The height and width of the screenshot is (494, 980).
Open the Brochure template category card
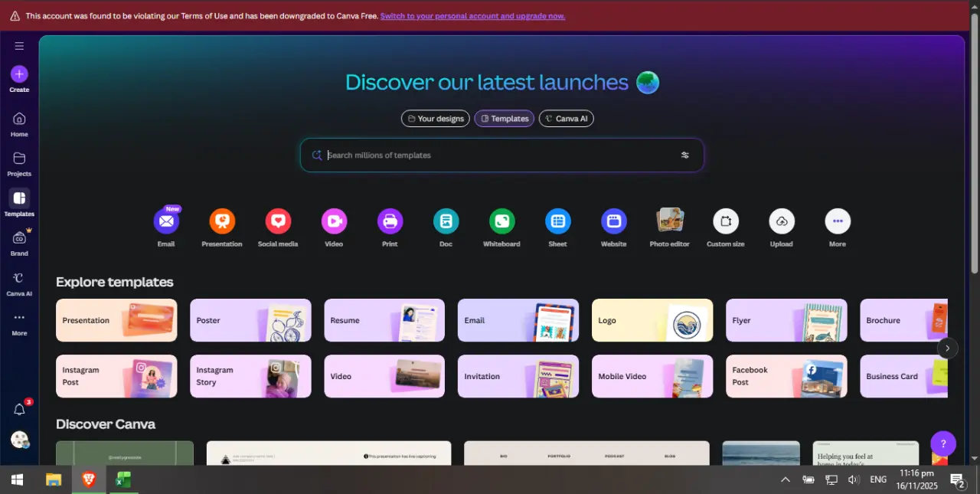[903, 320]
